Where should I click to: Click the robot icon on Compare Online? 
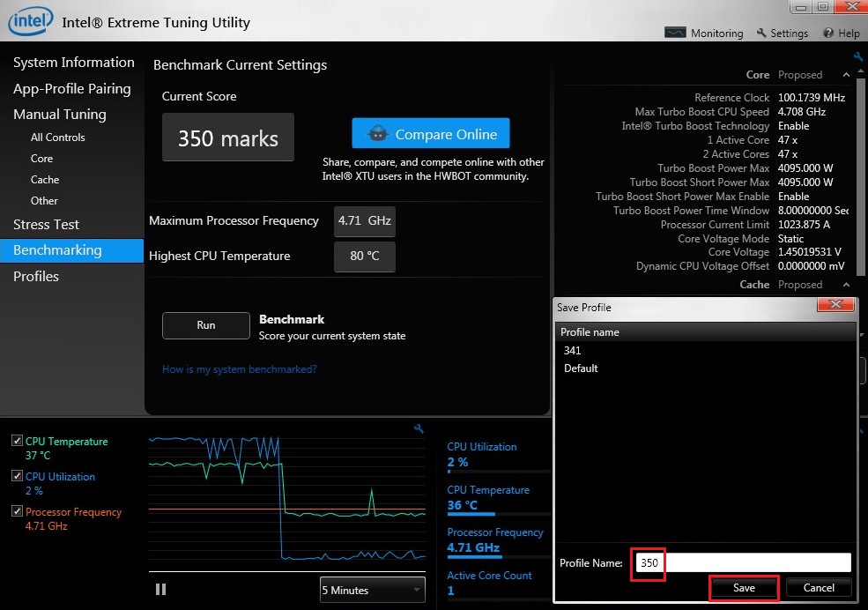378,134
